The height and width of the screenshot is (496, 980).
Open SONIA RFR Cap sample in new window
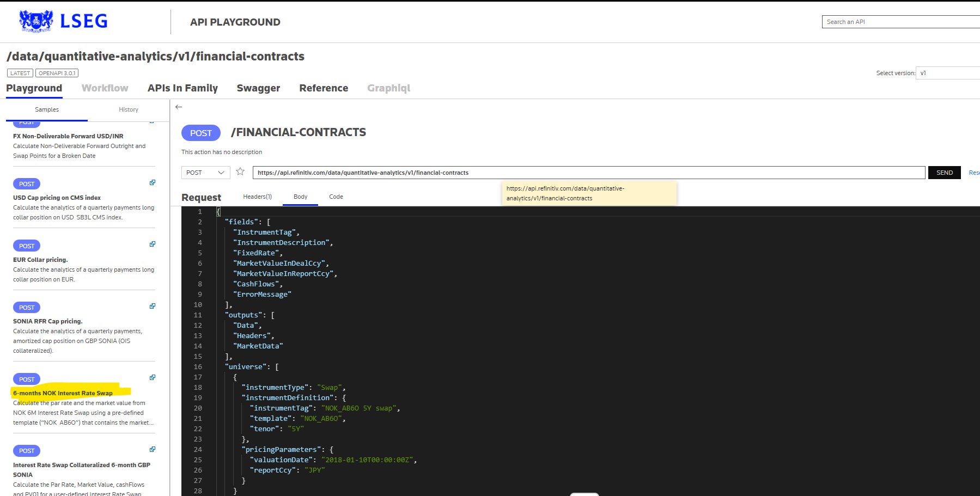click(153, 306)
